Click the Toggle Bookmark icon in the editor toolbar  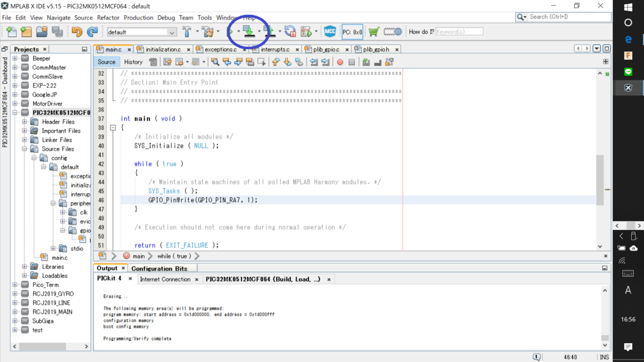coord(299,62)
